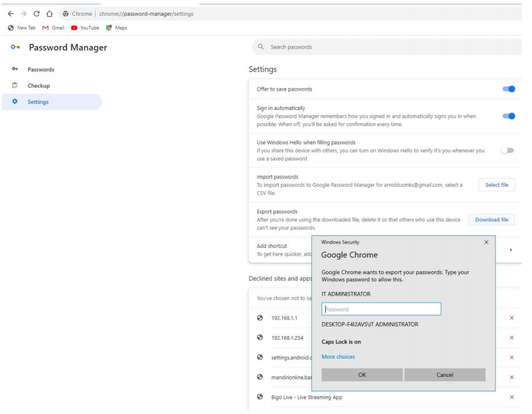Remove settings.android site from declined list
The image size is (532, 414).
point(512,357)
